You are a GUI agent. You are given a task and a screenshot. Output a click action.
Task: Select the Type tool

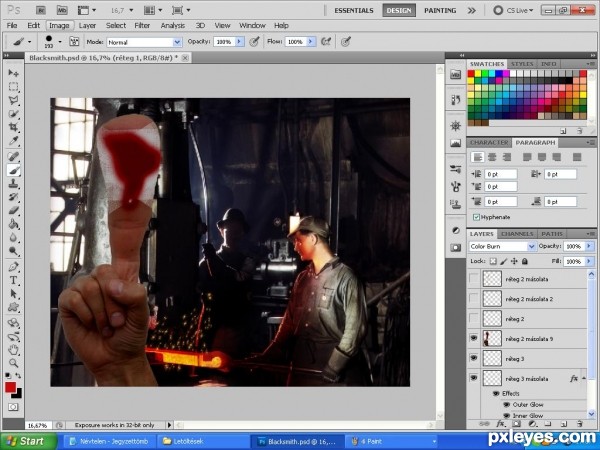tap(13, 280)
